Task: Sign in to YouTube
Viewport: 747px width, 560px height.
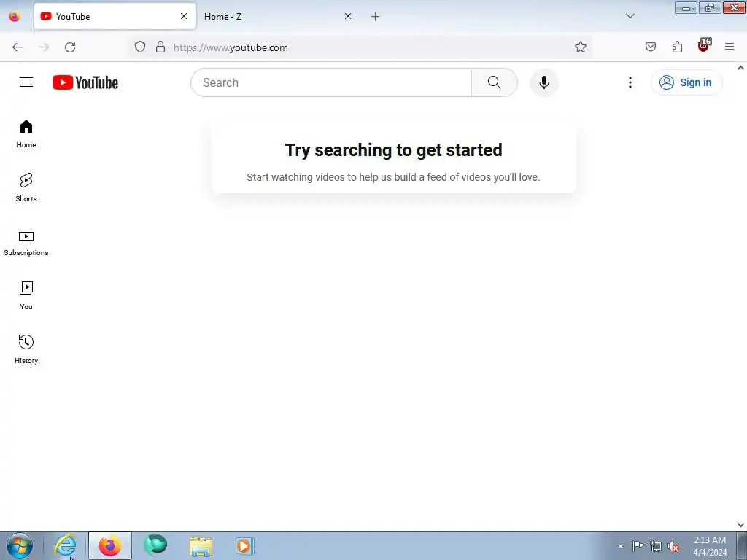Action: (x=686, y=82)
